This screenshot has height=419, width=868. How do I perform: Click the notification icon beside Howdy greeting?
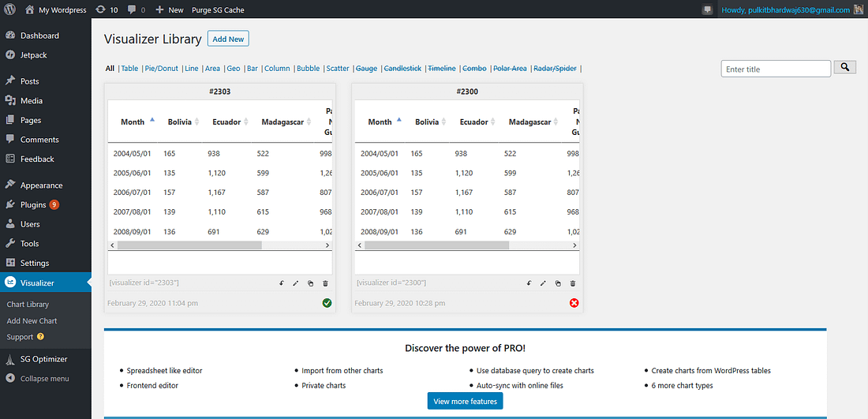coord(707,10)
